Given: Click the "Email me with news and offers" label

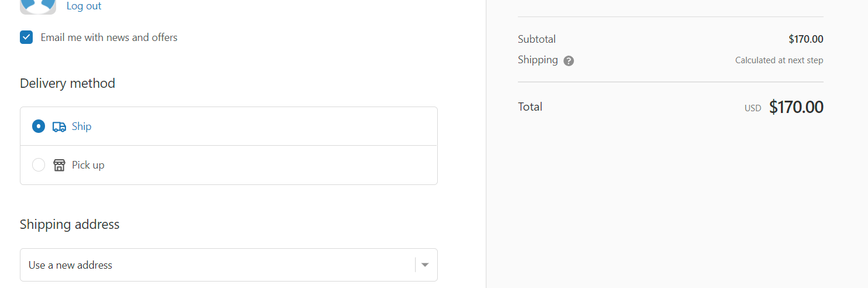Looking at the screenshot, I should point(109,37).
